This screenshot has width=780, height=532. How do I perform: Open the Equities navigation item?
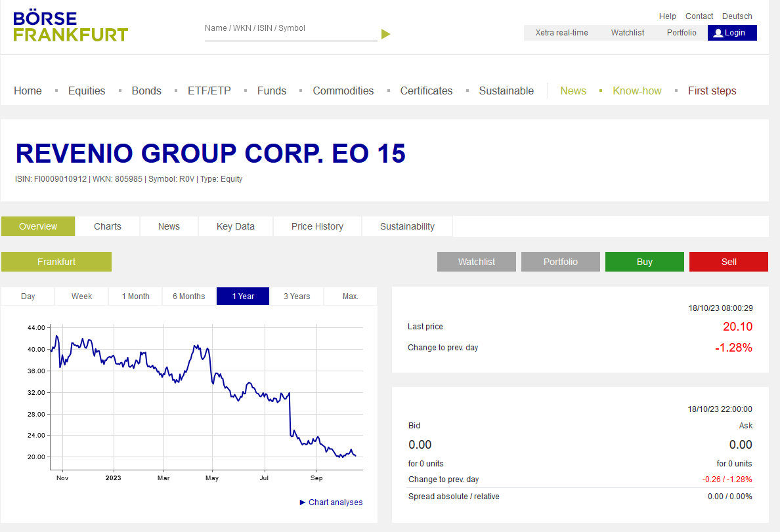87,91
